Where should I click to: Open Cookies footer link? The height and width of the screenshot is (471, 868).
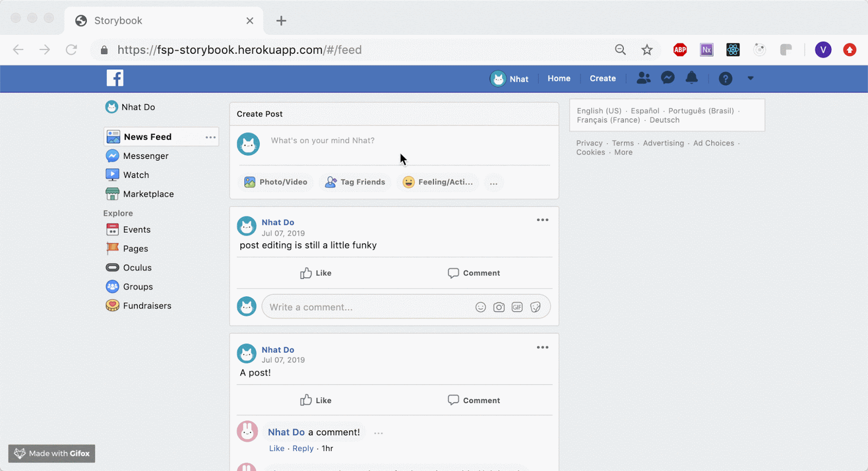tap(591, 152)
